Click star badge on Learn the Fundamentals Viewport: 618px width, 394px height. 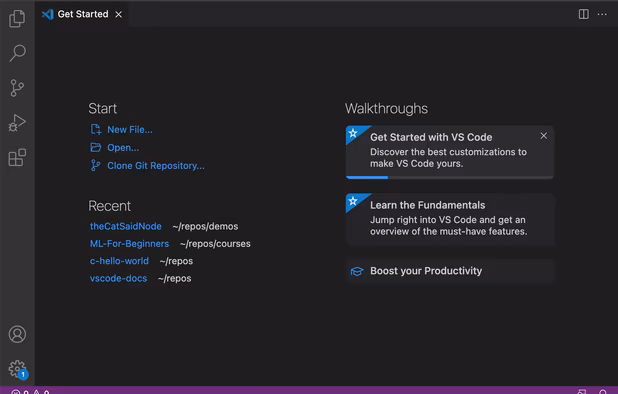click(353, 201)
